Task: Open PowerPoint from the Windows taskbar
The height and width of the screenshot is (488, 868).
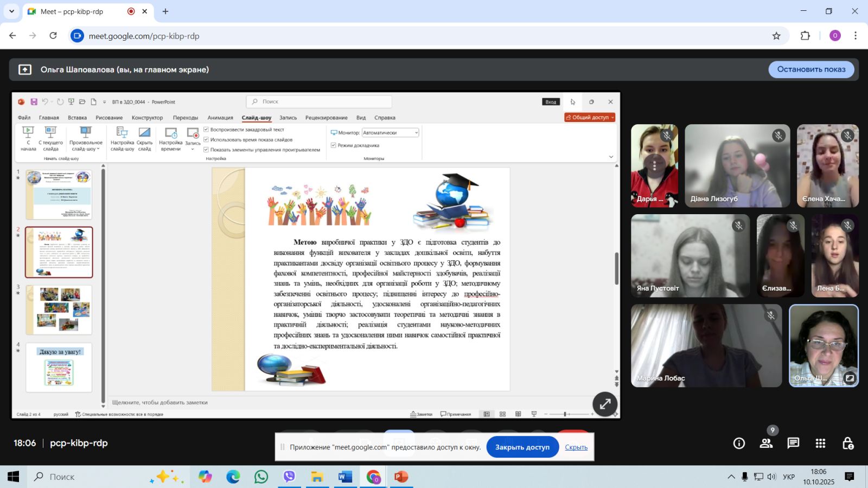Action: click(401, 477)
